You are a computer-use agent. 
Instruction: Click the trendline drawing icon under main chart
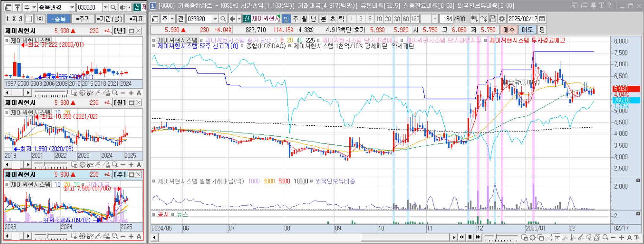click(x=581, y=237)
